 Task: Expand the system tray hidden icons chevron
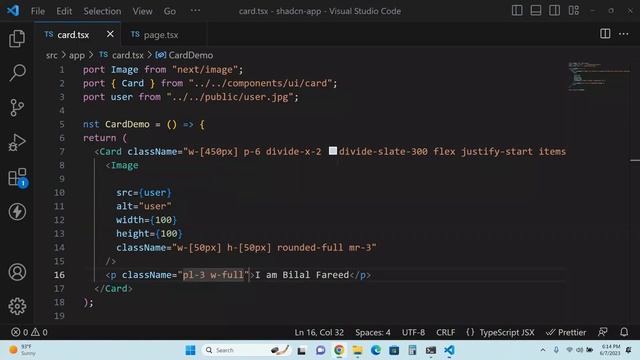[542, 350]
